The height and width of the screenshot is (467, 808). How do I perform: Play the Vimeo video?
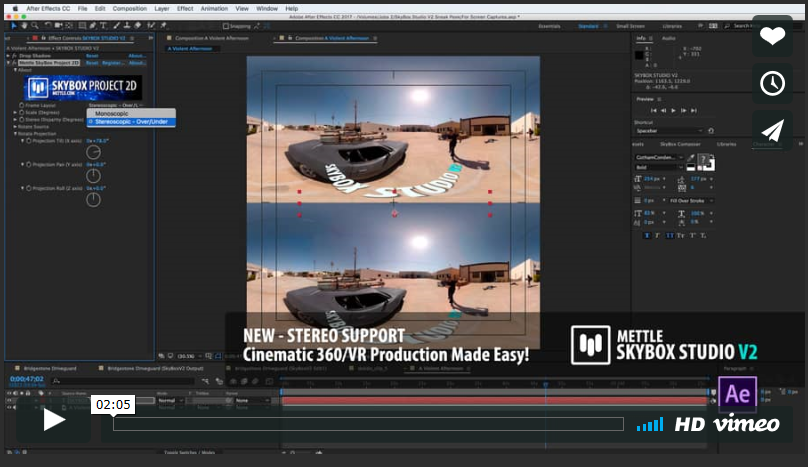pos(54,420)
